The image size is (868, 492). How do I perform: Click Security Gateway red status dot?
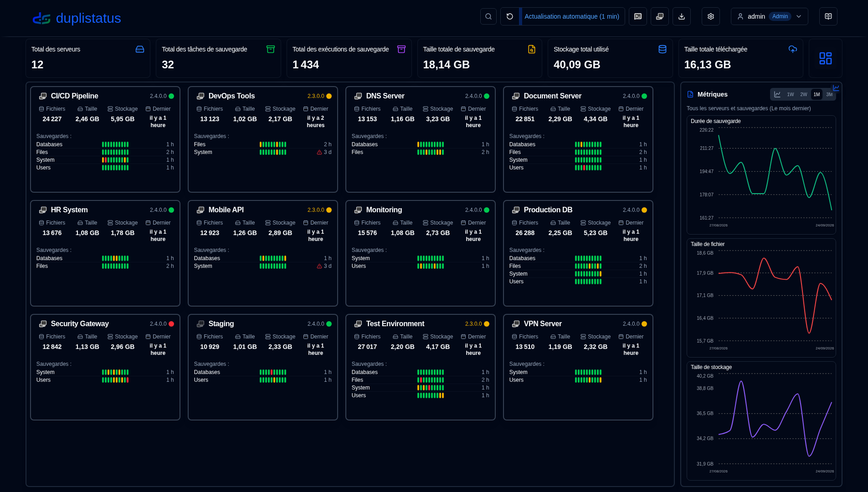point(171,324)
